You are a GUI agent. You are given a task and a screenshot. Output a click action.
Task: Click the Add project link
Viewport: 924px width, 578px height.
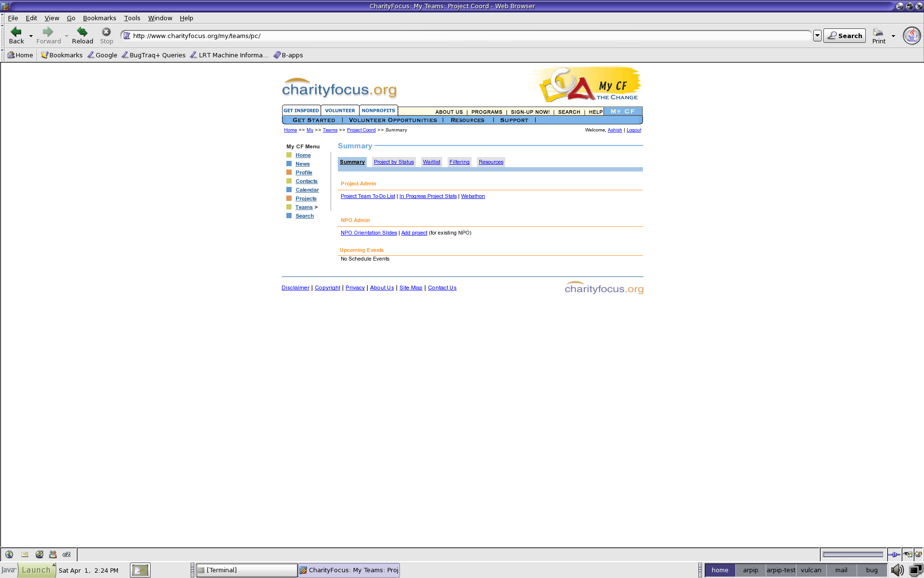coord(414,233)
